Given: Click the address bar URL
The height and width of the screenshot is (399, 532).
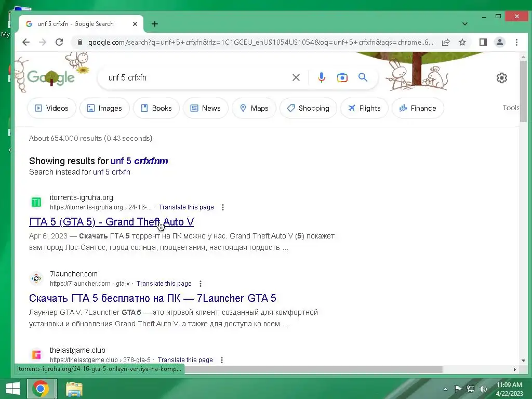Looking at the screenshot, I should point(261,42).
